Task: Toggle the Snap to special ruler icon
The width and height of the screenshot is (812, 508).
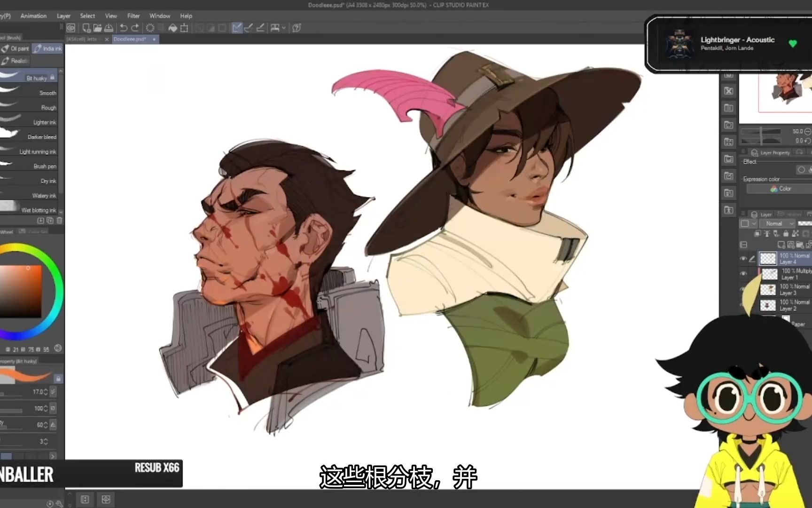Action: 249,28
